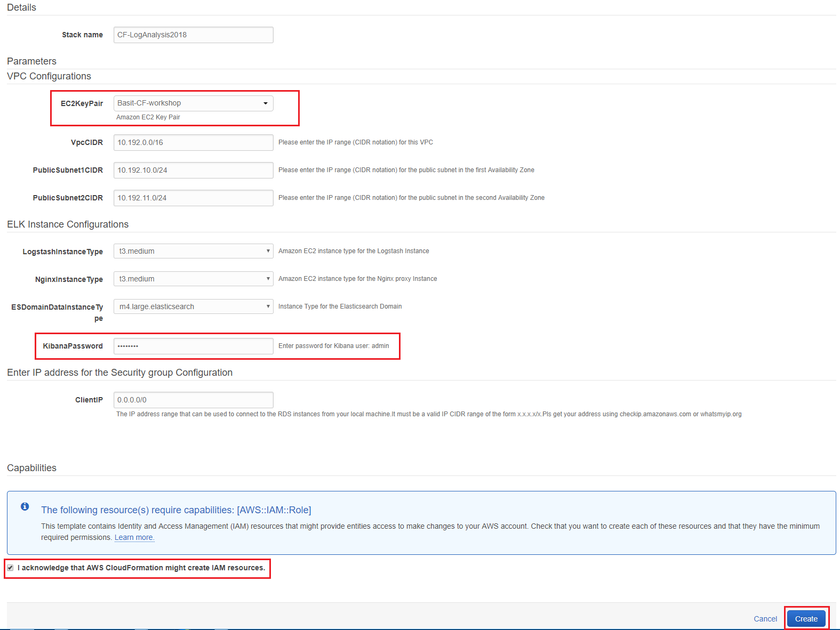Click the "Amazon EC2 Key Pair" helper text
The image size is (840, 630).
148,117
